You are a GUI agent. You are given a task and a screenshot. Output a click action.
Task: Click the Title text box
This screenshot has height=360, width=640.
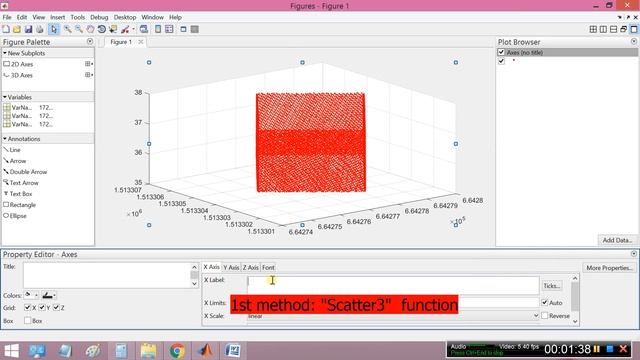(107, 275)
